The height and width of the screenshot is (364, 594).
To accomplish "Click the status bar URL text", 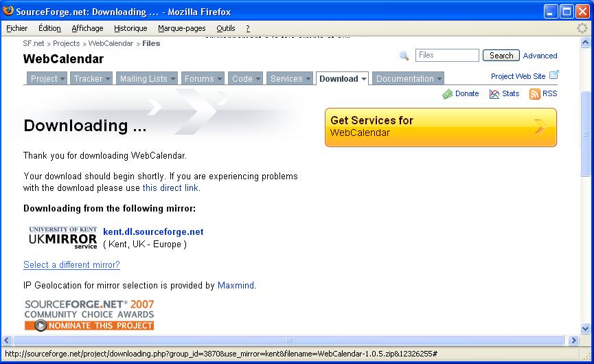I will (221, 354).
